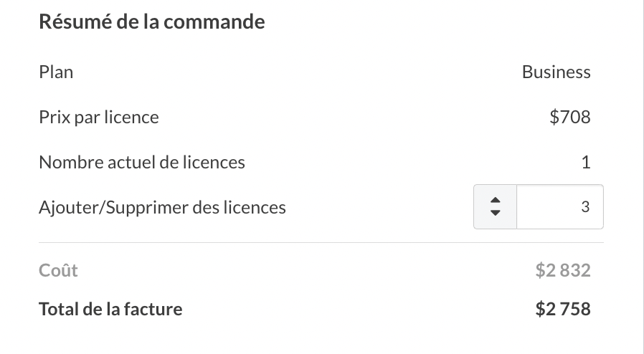Click the grey licence stepper arrows box
Screen dimensions: 644x354
tap(495, 207)
